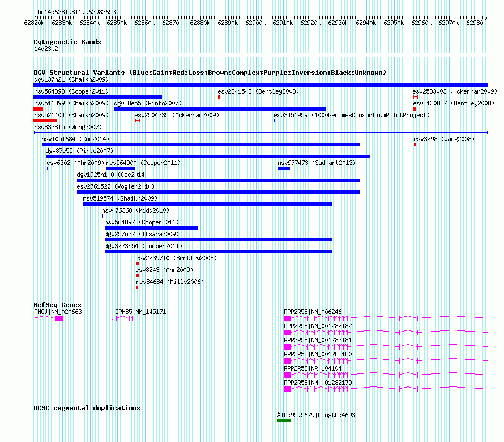Open dgv1925n100 (Coe2014) variant label
Image resolution: width=504 pixels, height=442 pixels.
pyautogui.click(x=112, y=175)
